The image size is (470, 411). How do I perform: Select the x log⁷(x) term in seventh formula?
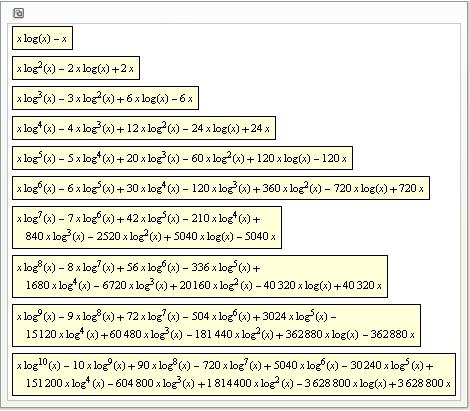36,218
